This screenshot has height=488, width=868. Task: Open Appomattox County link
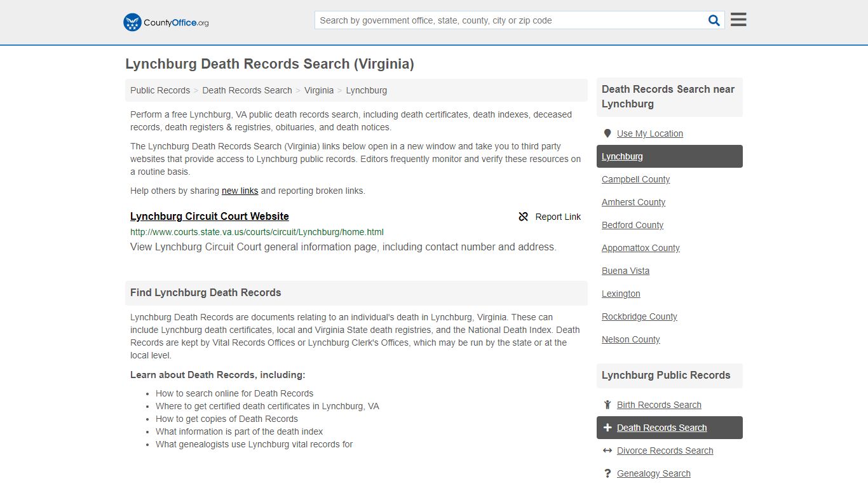click(641, 248)
